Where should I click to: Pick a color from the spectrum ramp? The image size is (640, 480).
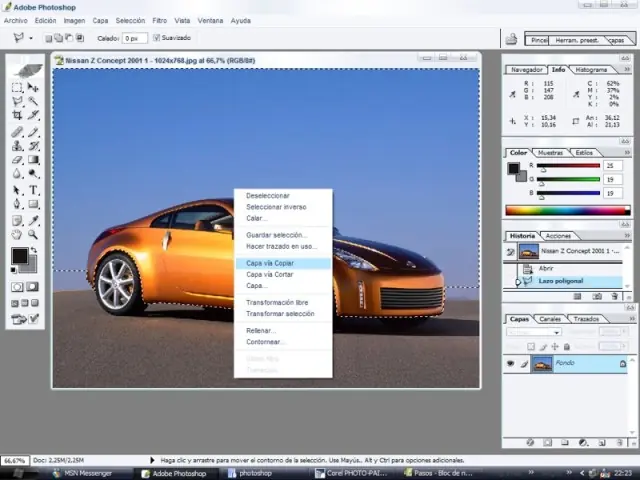pyautogui.click(x=568, y=210)
